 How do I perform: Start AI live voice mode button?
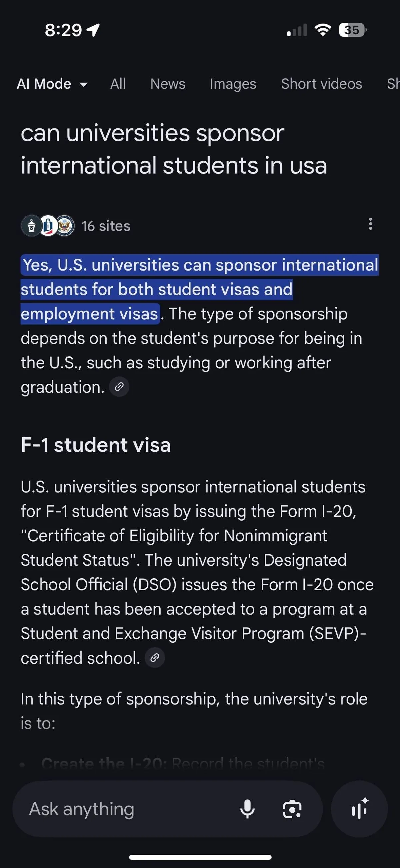pos(359,809)
